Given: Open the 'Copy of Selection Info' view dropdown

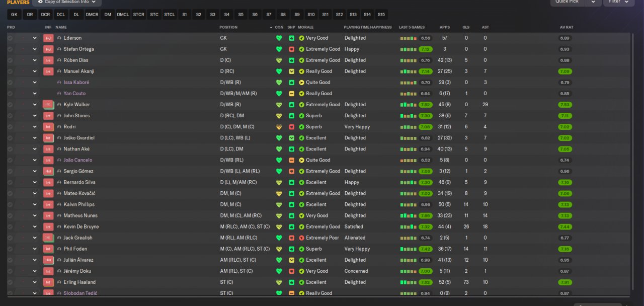Looking at the screenshot, I should click(x=67, y=2).
